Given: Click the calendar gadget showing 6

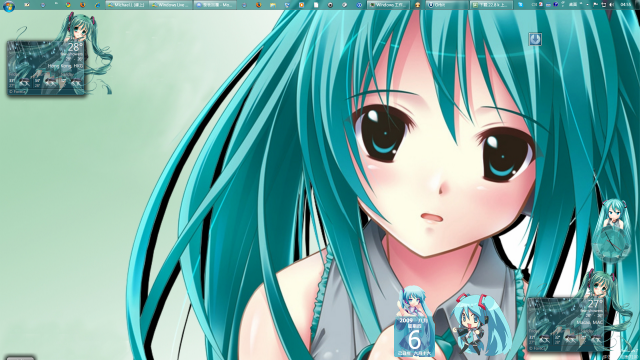Looking at the screenshot, I should click(414, 336).
